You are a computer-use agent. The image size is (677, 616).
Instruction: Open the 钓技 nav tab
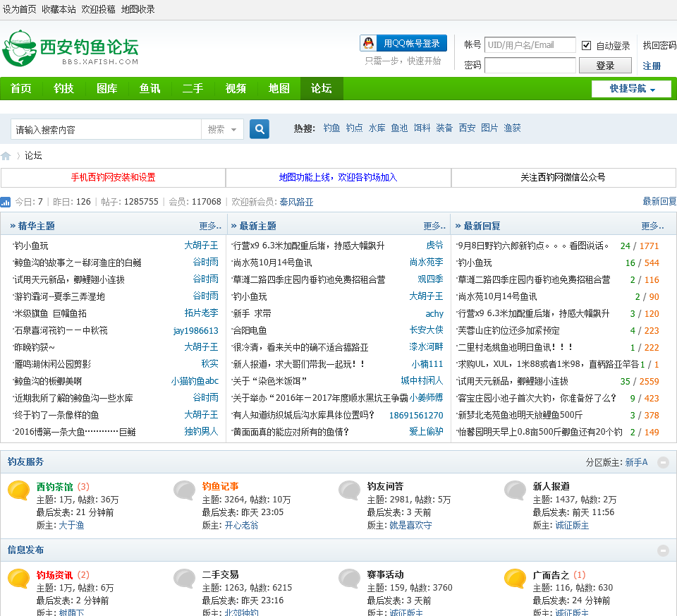click(64, 89)
